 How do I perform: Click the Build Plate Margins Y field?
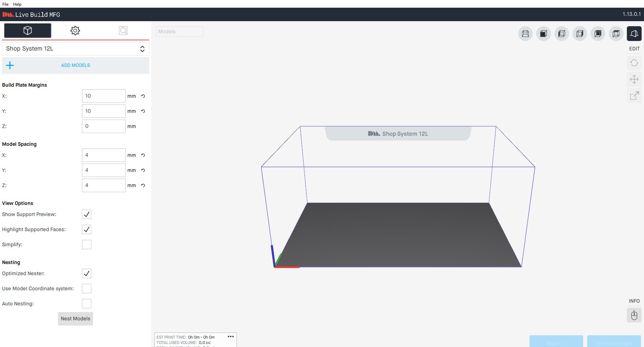tap(104, 111)
